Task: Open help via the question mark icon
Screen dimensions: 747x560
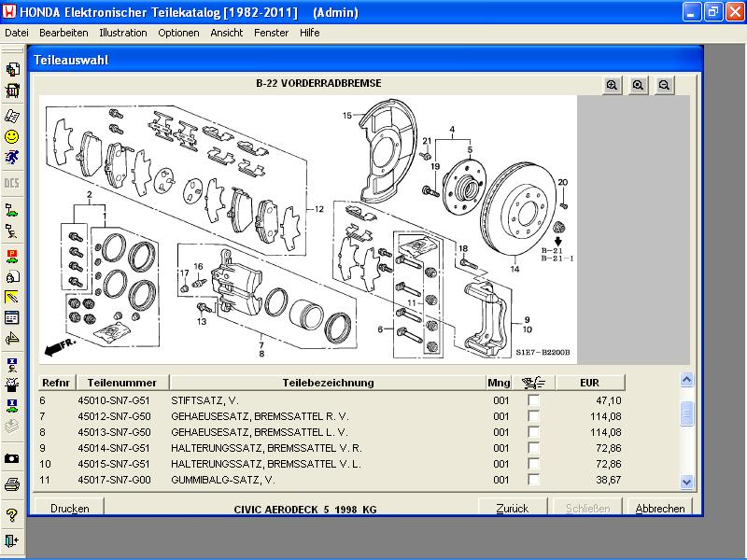Action: (12, 514)
